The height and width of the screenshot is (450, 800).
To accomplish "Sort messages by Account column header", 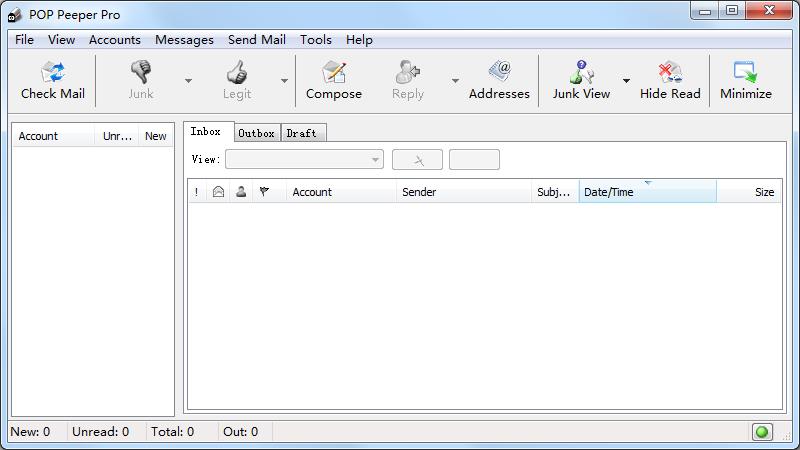I will [341, 192].
